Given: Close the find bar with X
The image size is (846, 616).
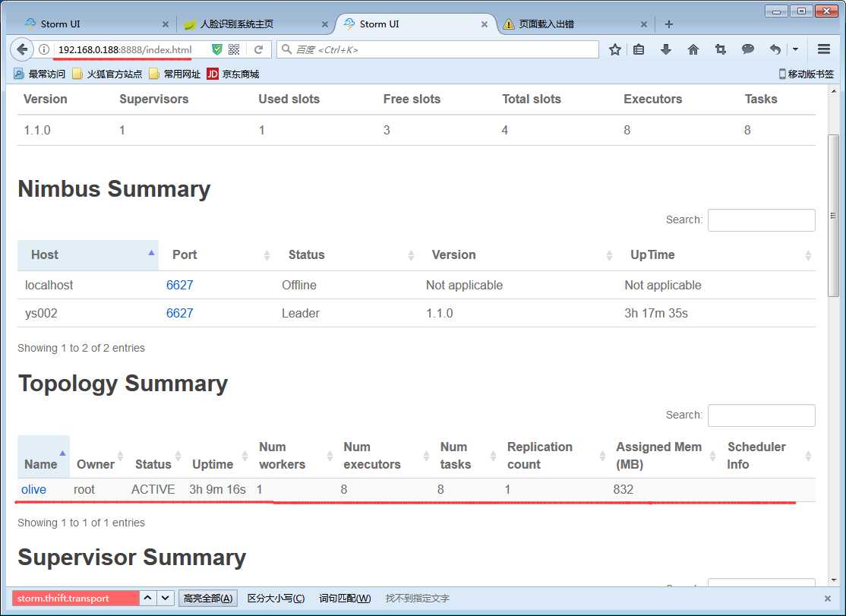Looking at the screenshot, I should [828, 599].
